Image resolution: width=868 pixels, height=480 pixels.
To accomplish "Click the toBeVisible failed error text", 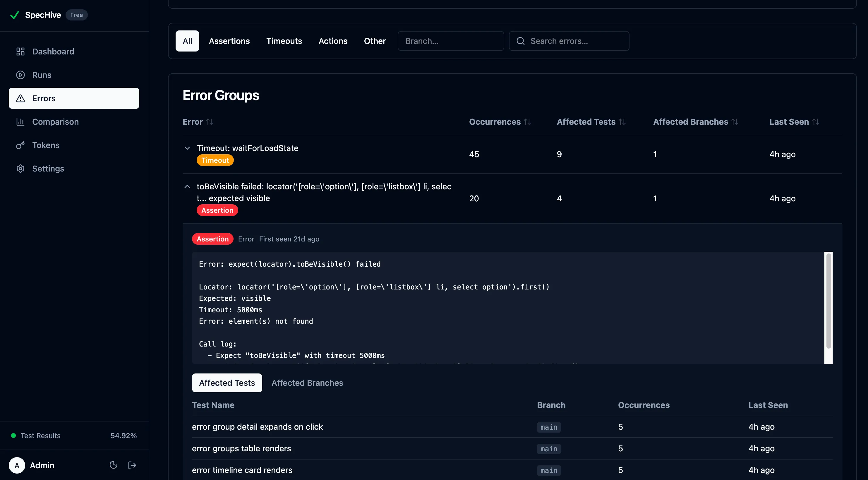I will pos(324,193).
